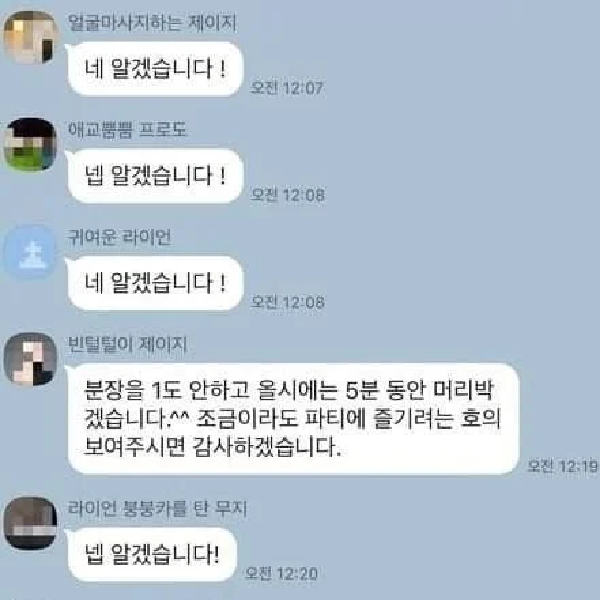Click the timestamp 오전 12:19
Screen dimensions: 600x600
click(x=562, y=466)
